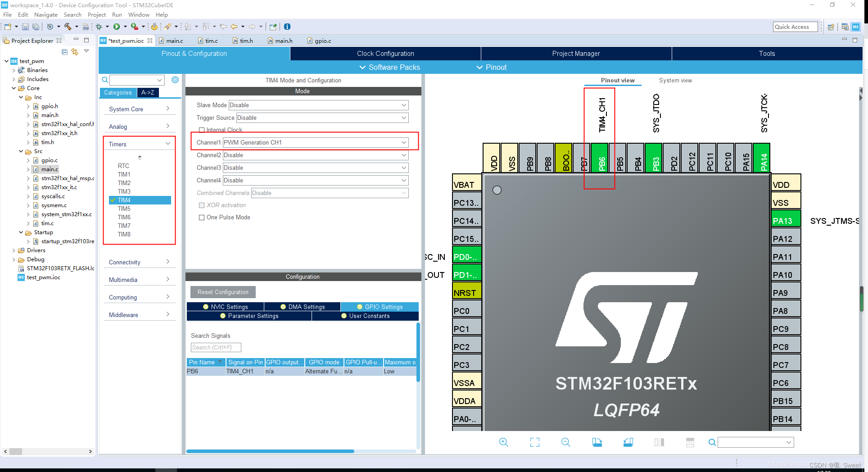The width and height of the screenshot is (868, 472).
Task: Open the Slave Mode dropdown
Action: tap(404, 105)
